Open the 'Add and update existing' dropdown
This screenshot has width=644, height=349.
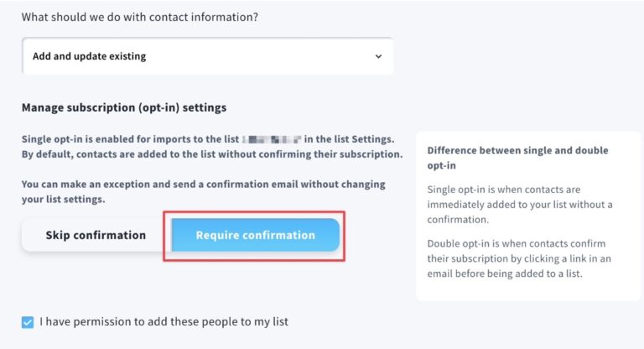click(207, 56)
